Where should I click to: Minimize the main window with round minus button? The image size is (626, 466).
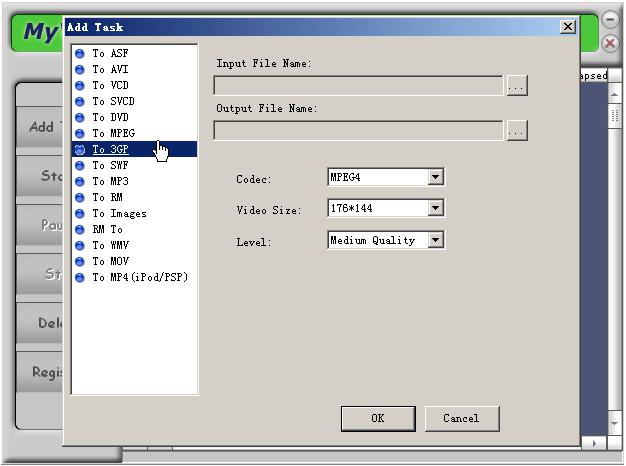[610, 19]
